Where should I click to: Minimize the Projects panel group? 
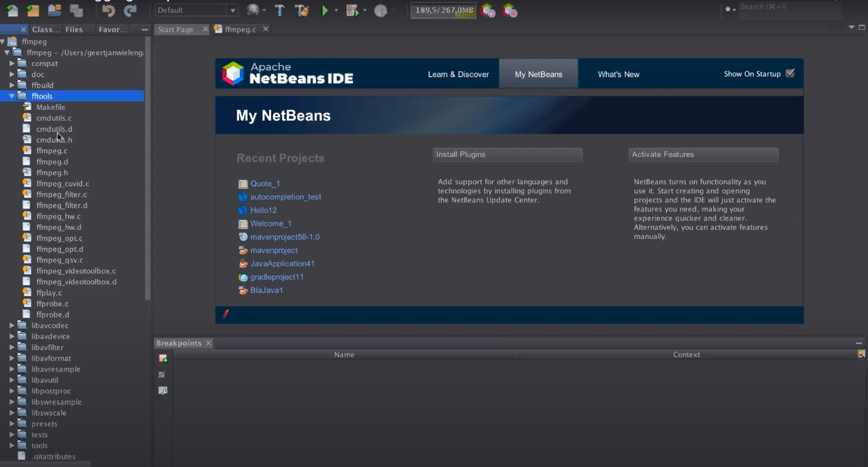click(145, 30)
